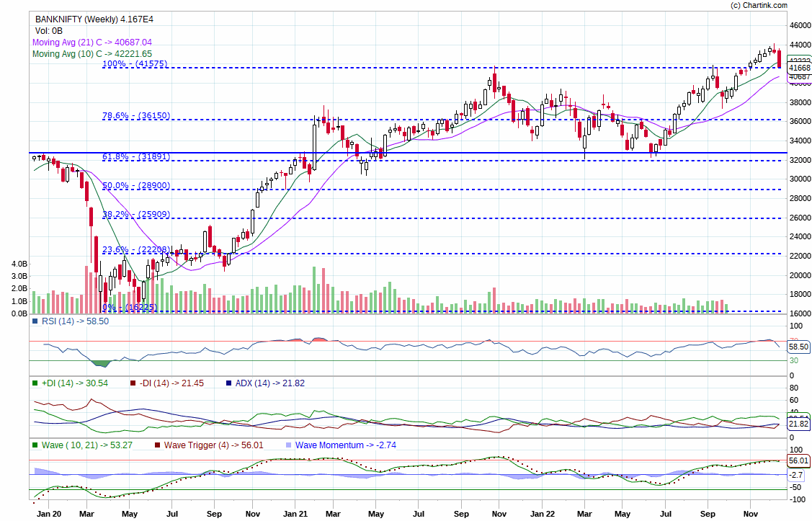Click the 38000 price axis label
Screen dimensions: 812x521
(800, 102)
